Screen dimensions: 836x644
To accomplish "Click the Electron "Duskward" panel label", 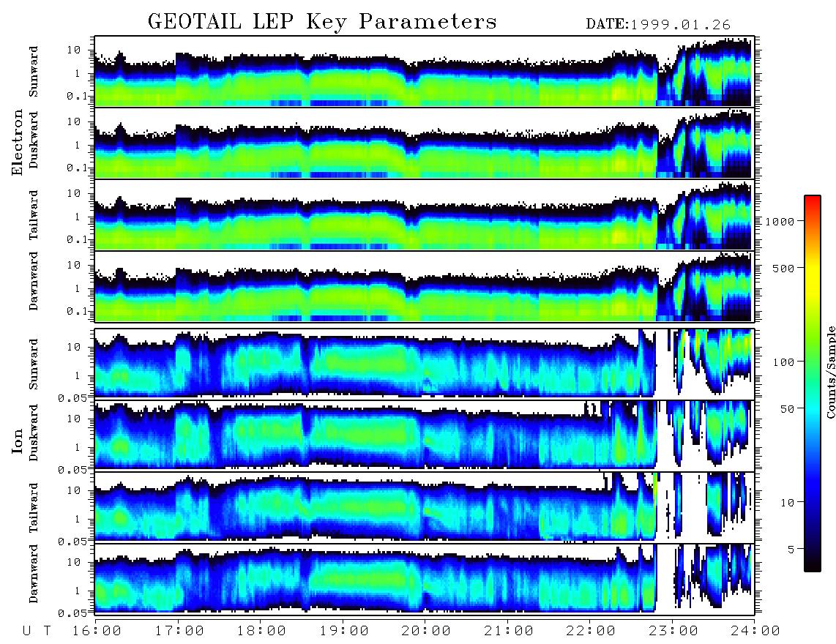I will (x=34, y=140).
